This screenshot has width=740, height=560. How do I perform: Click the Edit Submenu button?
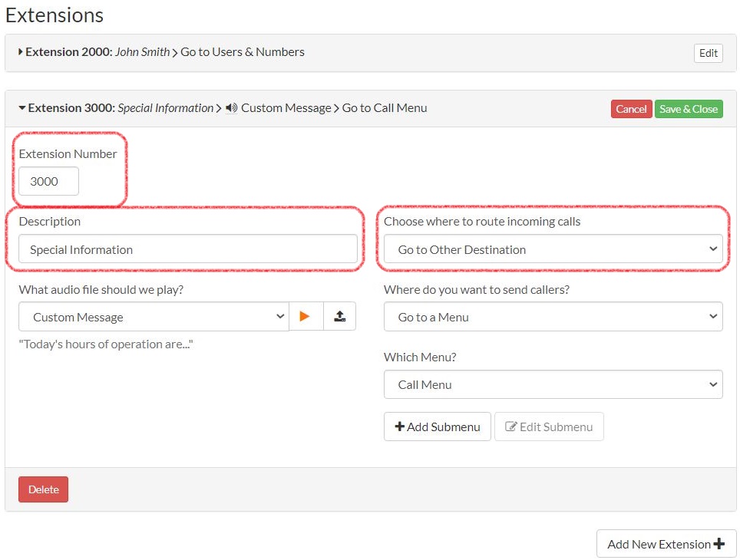pos(549,427)
